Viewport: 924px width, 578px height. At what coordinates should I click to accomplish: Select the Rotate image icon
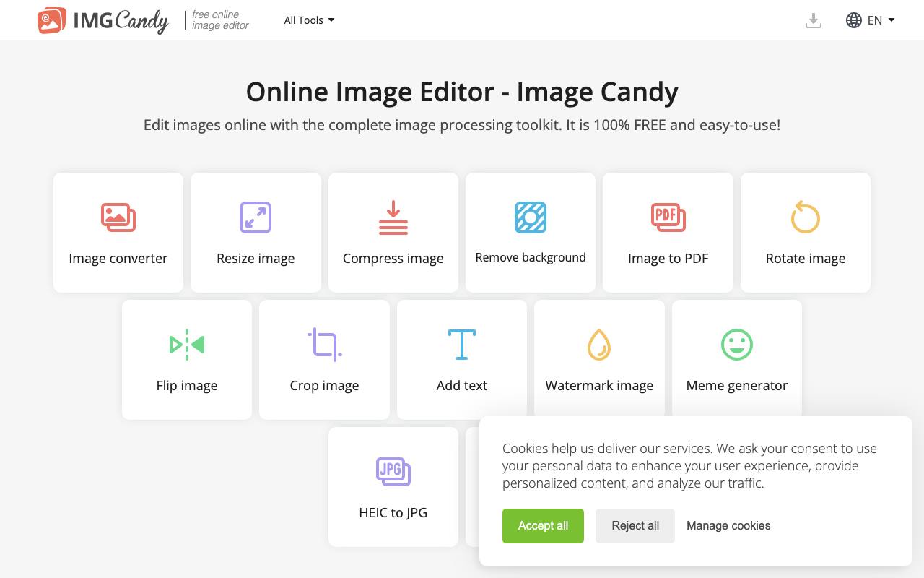pos(806,217)
